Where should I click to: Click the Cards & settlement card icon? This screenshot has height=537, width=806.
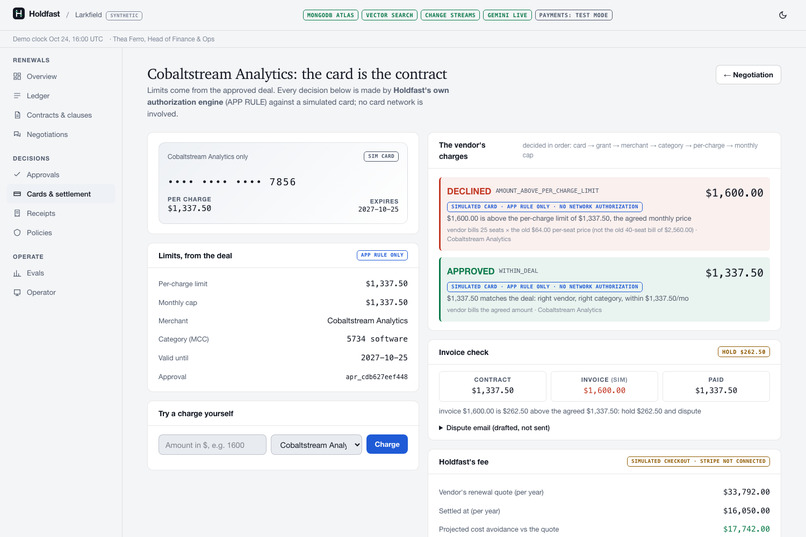tap(17, 194)
